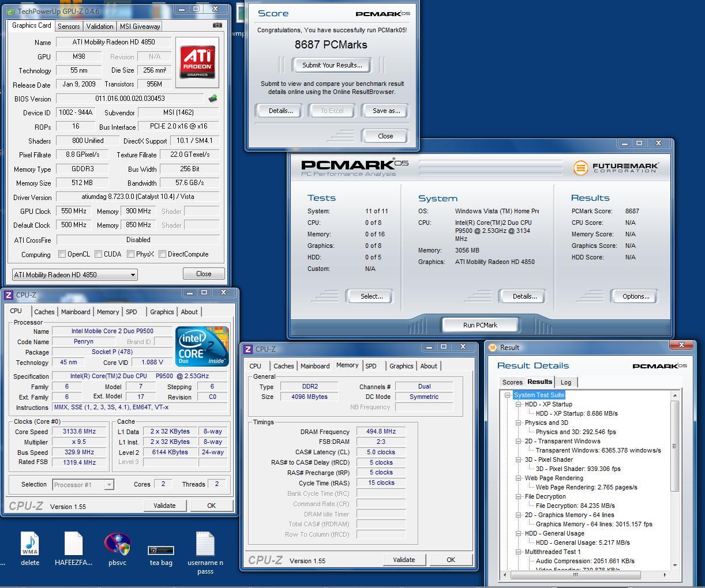Collapse the Multithreaded Test 1 node
This screenshot has height=588, width=705.
click(x=518, y=552)
